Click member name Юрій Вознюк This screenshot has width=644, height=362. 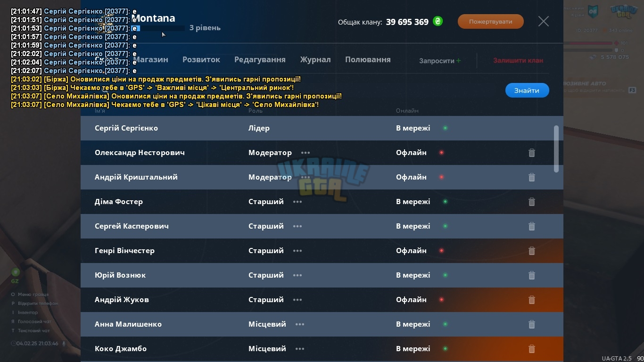[x=120, y=275]
